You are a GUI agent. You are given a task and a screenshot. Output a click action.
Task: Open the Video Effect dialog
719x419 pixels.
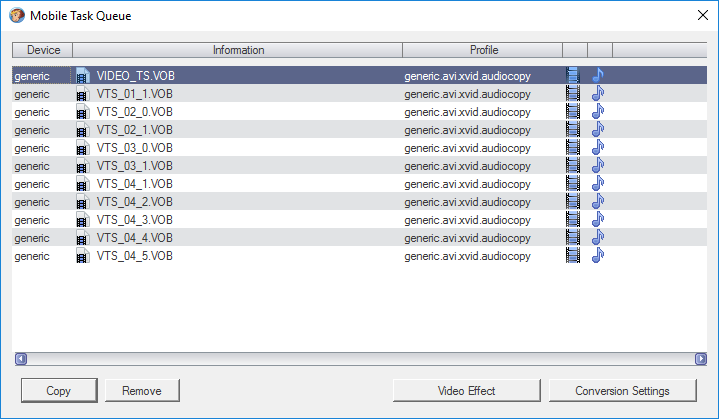point(466,390)
